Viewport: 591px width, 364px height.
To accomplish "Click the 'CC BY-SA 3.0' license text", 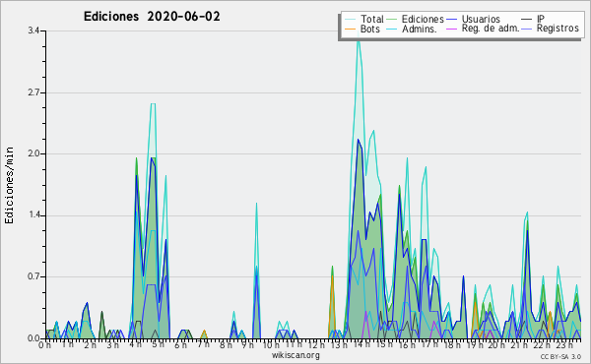I will click(x=560, y=356).
